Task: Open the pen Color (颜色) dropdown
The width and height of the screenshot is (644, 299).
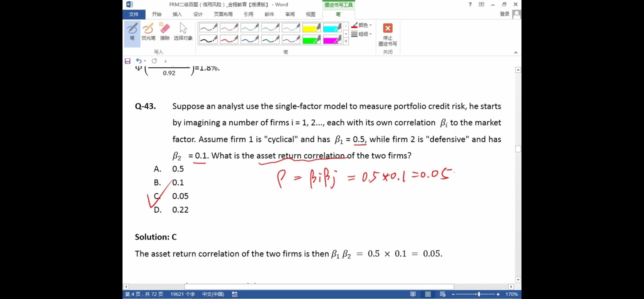Action: click(362, 25)
